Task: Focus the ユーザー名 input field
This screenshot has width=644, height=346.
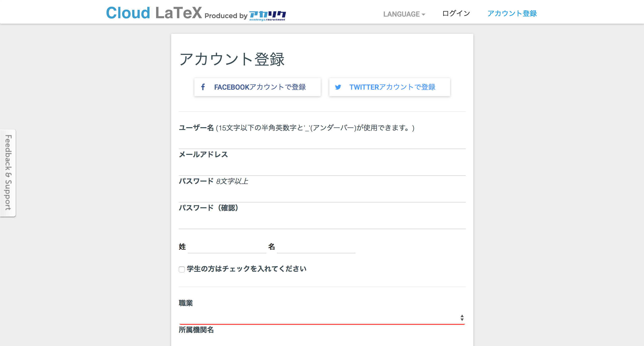Action: 322,141
